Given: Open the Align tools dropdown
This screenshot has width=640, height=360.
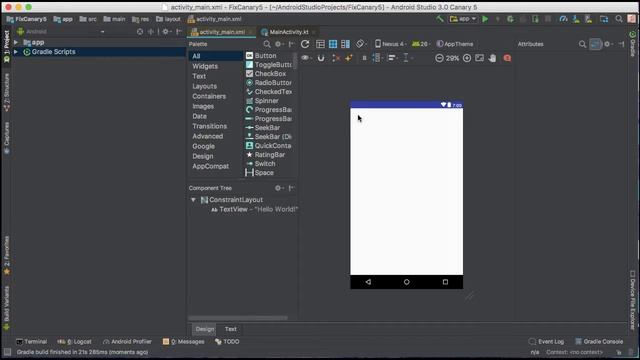Looking at the screenshot, I should tap(393, 58).
